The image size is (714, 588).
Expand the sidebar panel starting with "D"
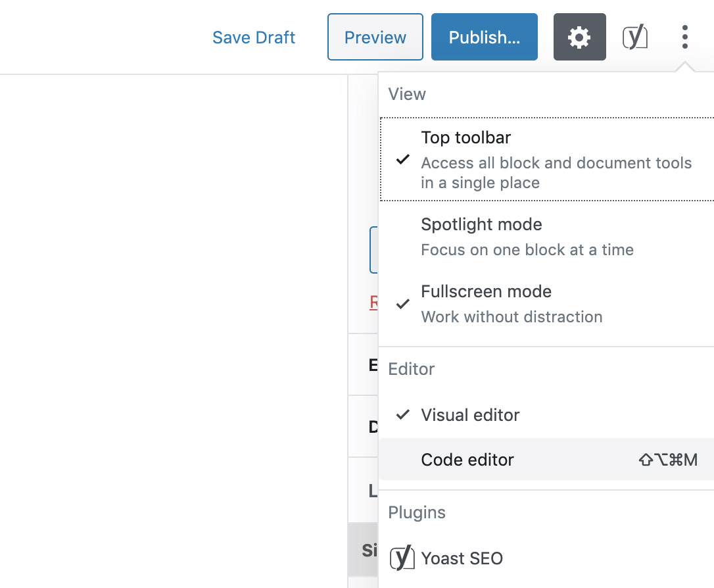point(373,427)
